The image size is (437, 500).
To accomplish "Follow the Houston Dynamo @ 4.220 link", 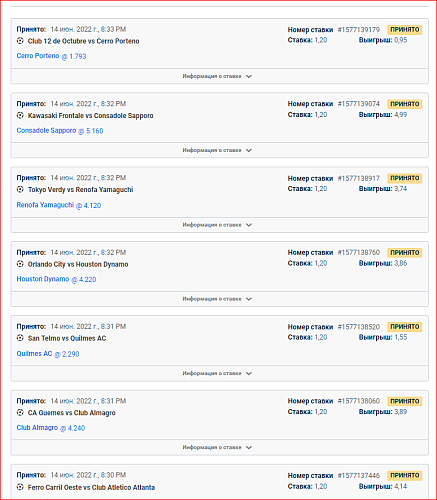I will [56, 279].
